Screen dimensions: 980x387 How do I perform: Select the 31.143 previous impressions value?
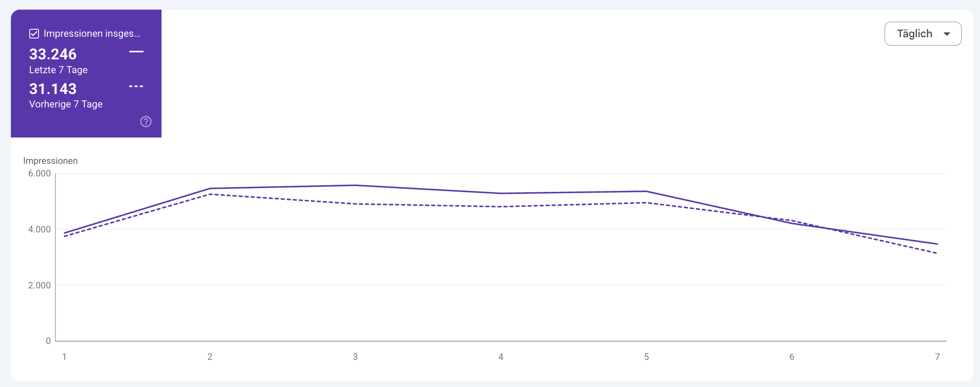(x=53, y=89)
